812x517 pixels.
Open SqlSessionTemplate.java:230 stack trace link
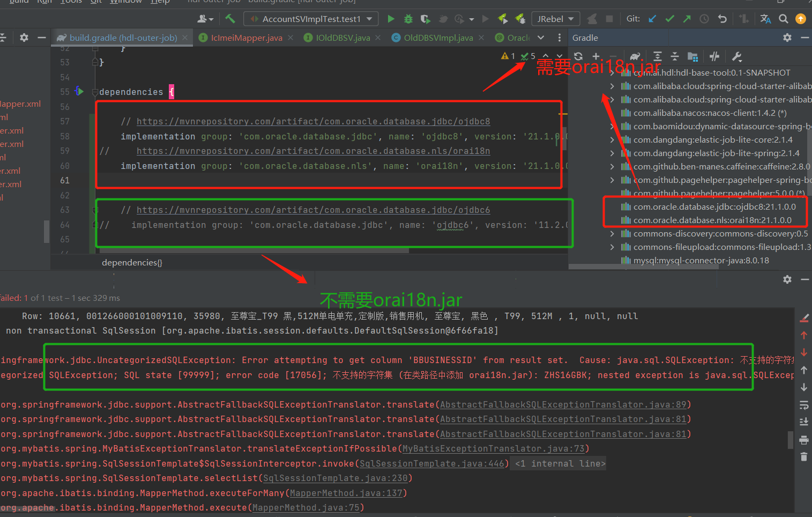click(336, 478)
